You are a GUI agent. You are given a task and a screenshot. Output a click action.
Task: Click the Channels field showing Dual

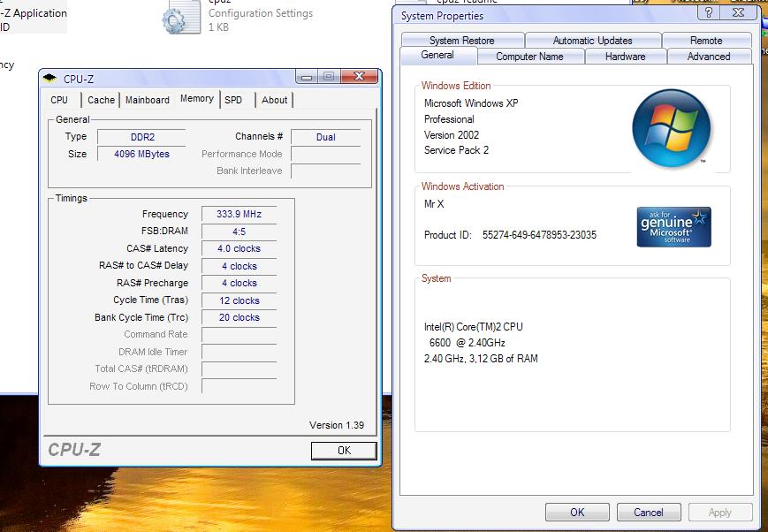click(326, 137)
